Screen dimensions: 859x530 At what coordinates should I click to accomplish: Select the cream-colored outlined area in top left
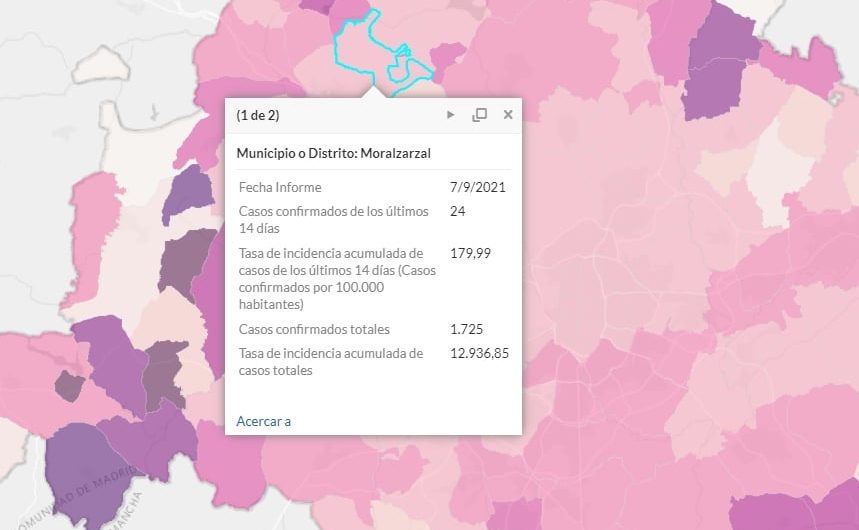click(101, 65)
